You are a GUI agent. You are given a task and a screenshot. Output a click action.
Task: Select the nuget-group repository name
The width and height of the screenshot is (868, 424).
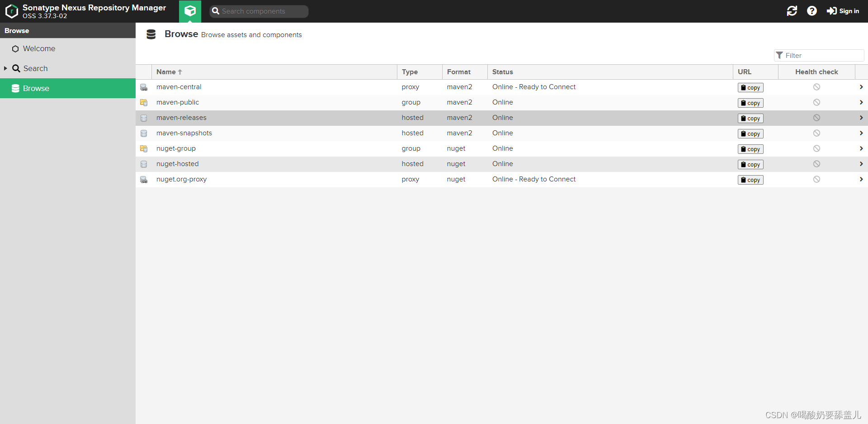tap(176, 148)
